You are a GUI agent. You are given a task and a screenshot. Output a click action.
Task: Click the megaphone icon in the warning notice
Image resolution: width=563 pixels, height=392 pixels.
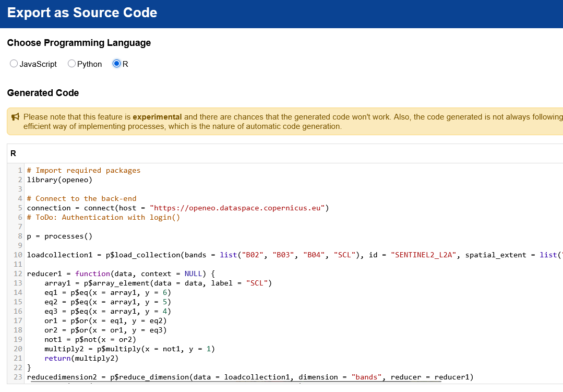16,117
